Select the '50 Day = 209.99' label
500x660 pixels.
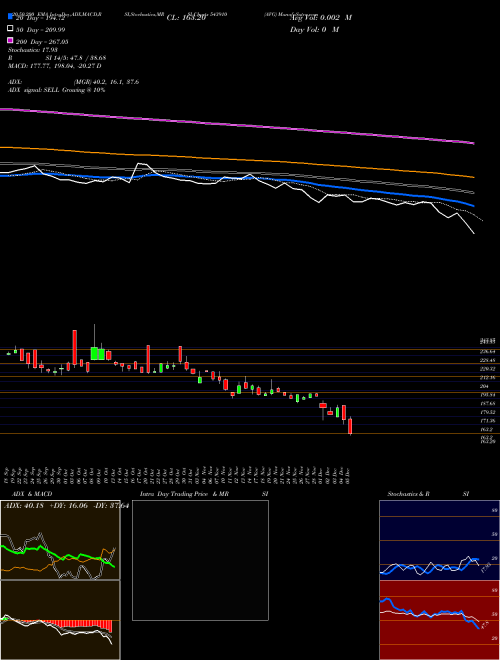41,30
